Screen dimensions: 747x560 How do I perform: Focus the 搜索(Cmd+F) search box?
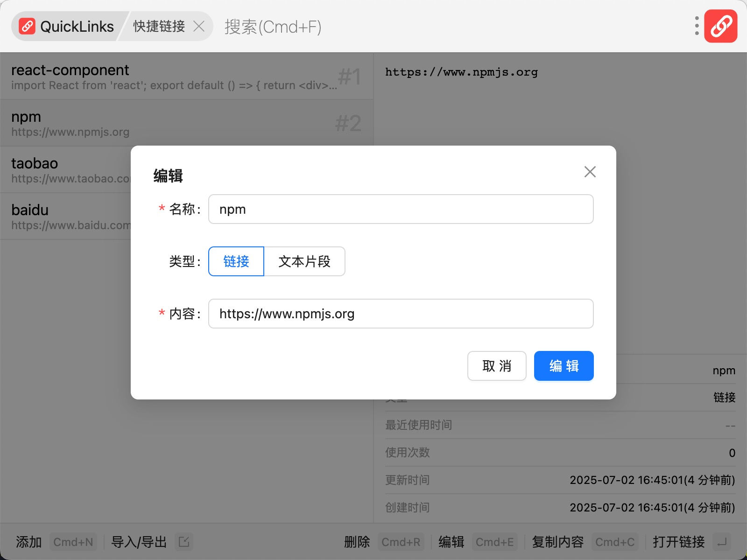pos(273,27)
